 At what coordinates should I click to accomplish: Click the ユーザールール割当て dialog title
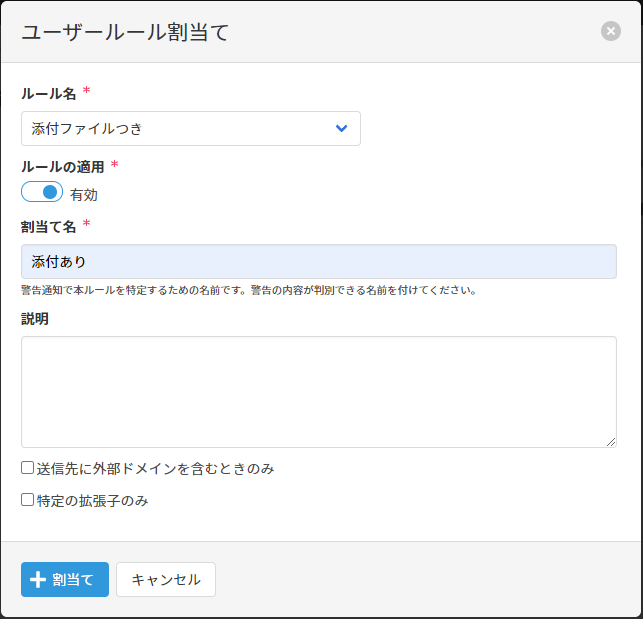pyautogui.click(x=125, y=32)
